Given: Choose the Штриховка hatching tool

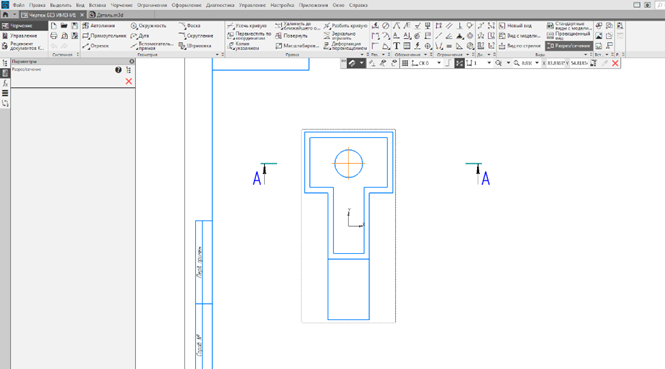Looking at the screenshot, I should click(195, 46).
